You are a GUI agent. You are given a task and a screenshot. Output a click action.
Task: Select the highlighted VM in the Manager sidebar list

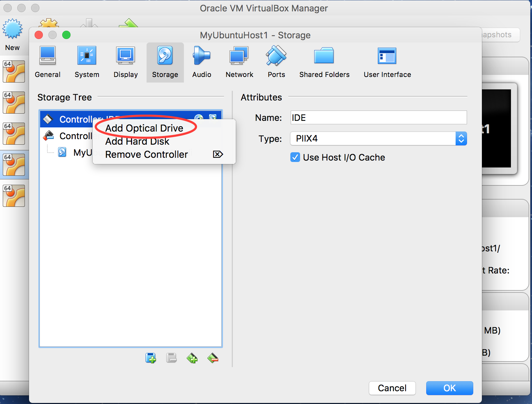pyautogui.click(x=14, y=165)
